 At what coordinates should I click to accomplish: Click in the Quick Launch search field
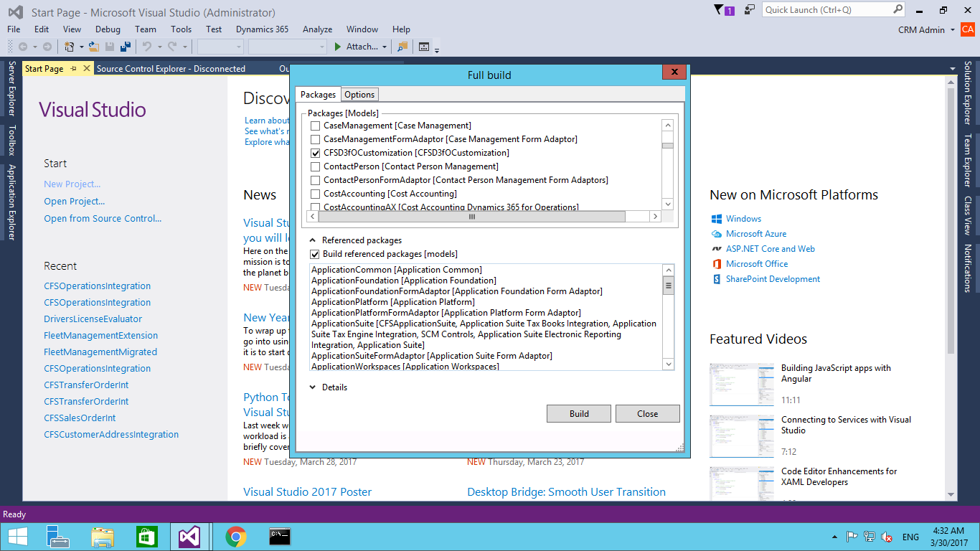pyautogui.click(x=826, y=10)
